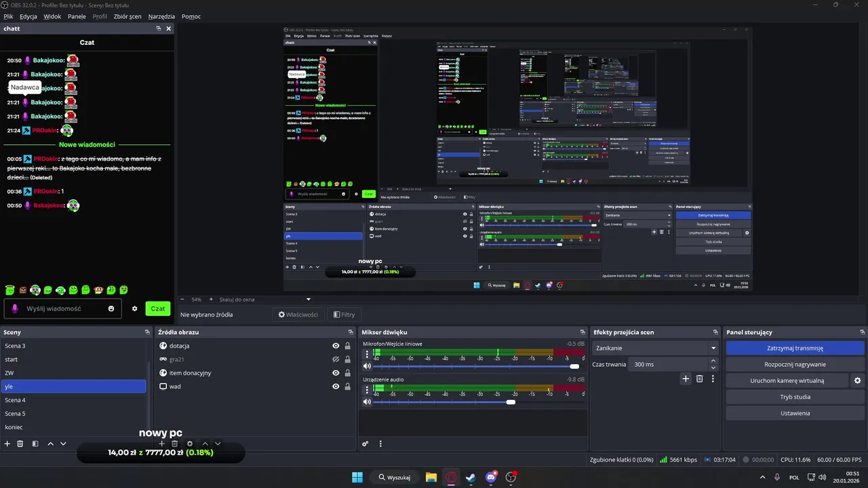The width and height of the screenshot is (868, 488).
Task: Open the Plik menu
Action: click(8, 16)
